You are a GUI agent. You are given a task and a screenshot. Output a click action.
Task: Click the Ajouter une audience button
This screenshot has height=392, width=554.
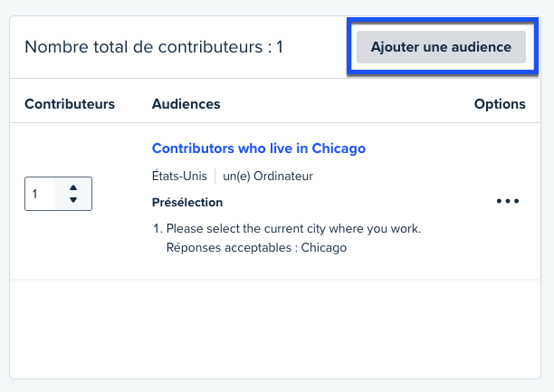point(441,47)
